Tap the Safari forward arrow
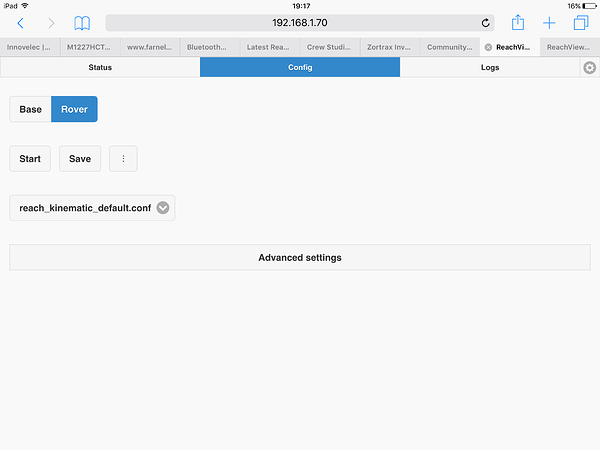 point(51,23)
